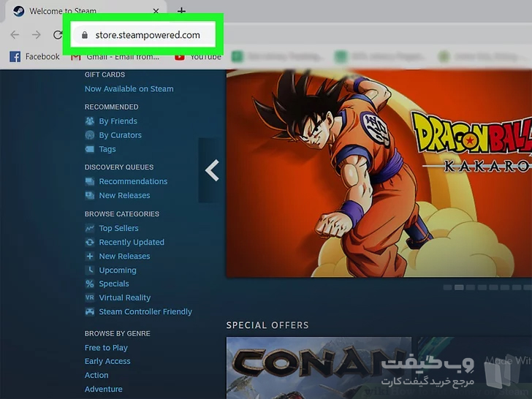Screen dimensions: 532x399
Task: Browse the Adventure genre
Action: point(104,389)
